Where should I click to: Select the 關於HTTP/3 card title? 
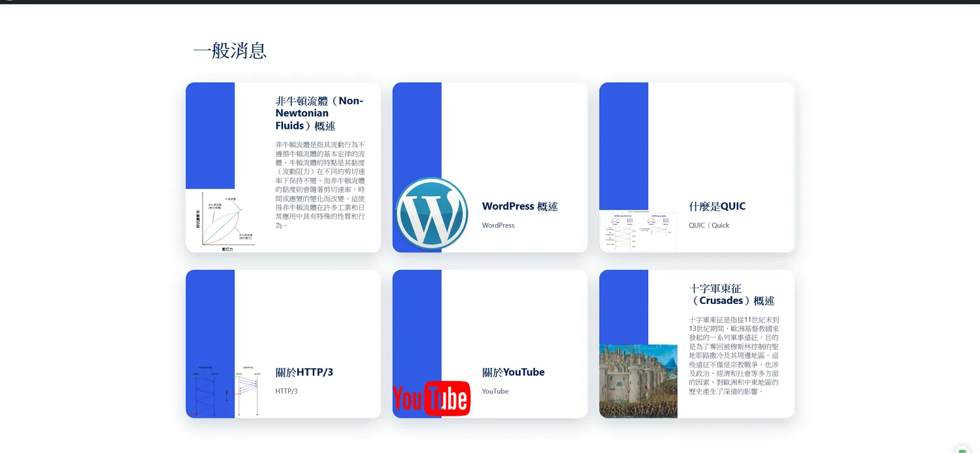[304, 373]
